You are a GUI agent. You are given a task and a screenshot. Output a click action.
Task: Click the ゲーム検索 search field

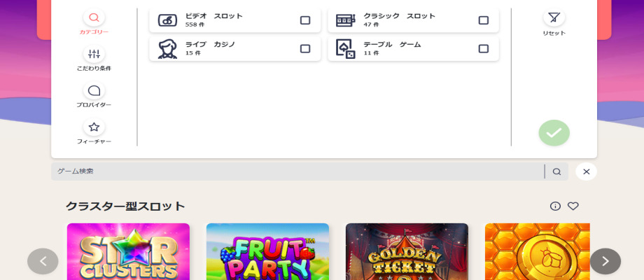pos(297,171)
